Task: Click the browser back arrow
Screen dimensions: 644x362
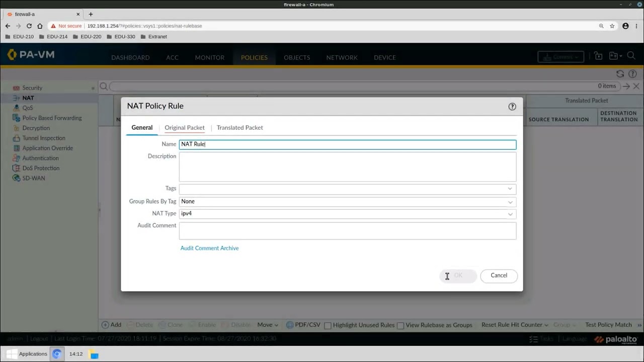Action: (x=8, y=26)
